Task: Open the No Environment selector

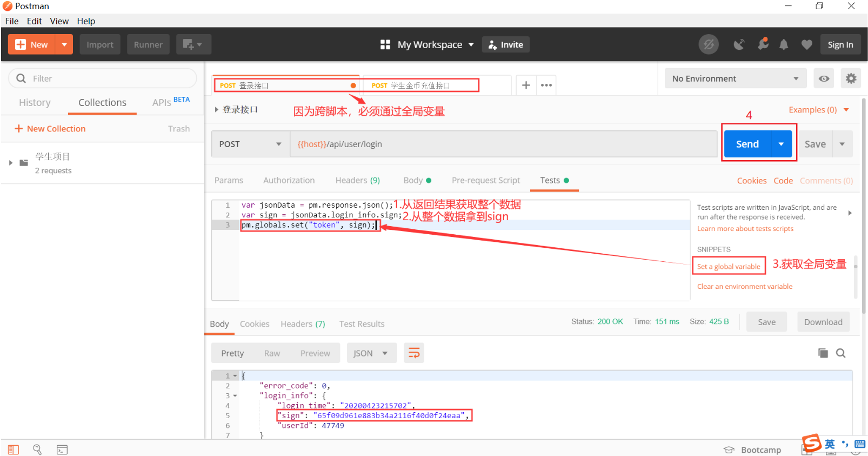Action: [736, 78]
